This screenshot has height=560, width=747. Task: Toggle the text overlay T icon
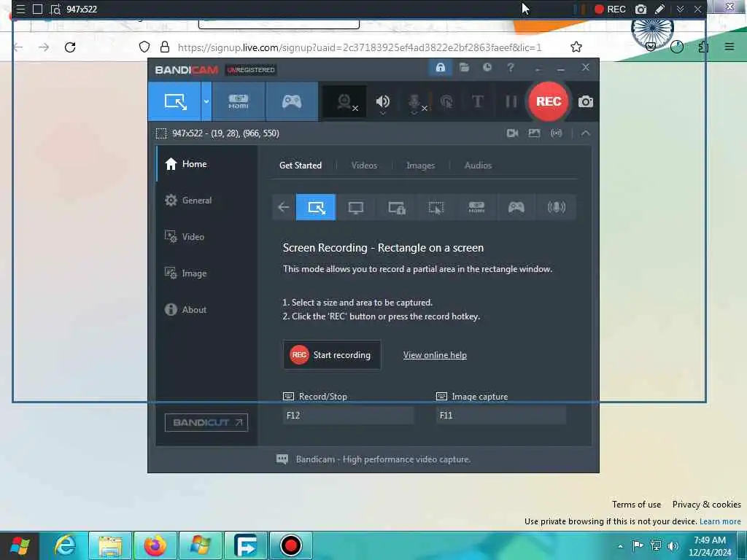click(x=477, y=101)
